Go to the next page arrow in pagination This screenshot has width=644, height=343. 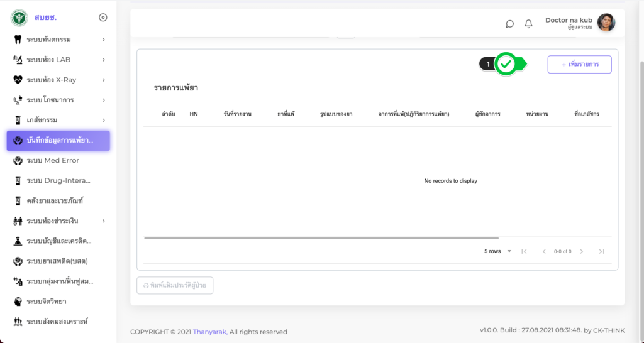pos(582,251)
